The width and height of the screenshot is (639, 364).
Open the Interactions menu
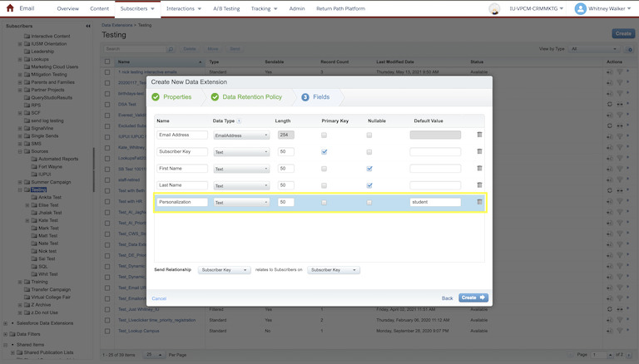click(x=184, y=8)
